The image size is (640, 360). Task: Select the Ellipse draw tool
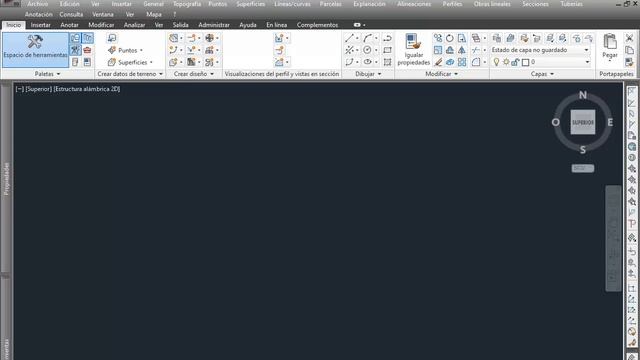[367, 62]
